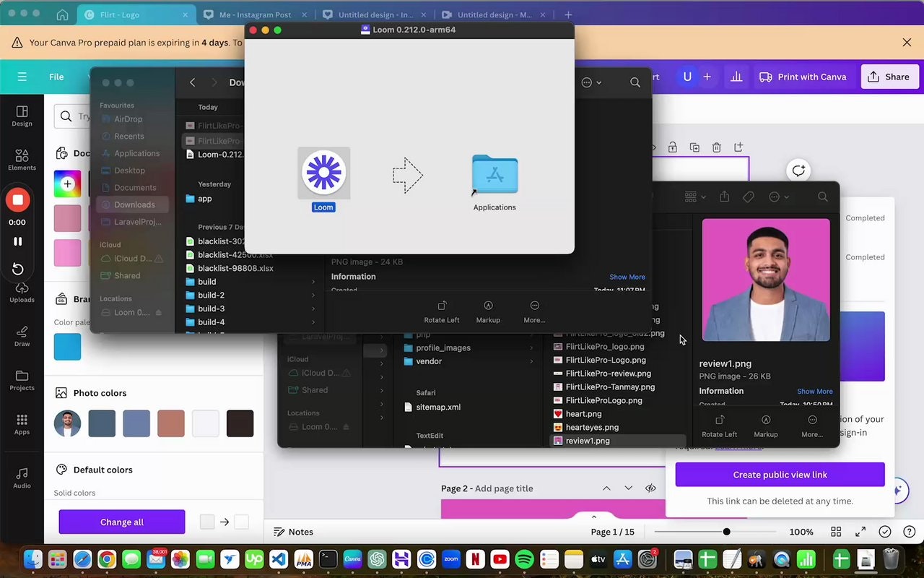Viewport: 924px width, 578px height.
Task: Select heart.png in the file list
Action: click(x=583, y=414)
